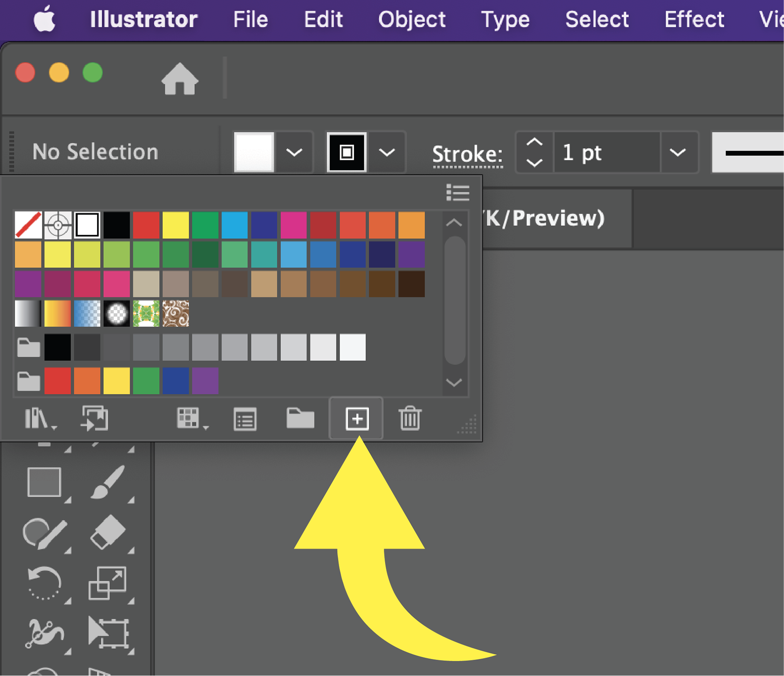Select the None swatch
The height and width of the screenshot is (676, 784).
click(x=28, y=225)
